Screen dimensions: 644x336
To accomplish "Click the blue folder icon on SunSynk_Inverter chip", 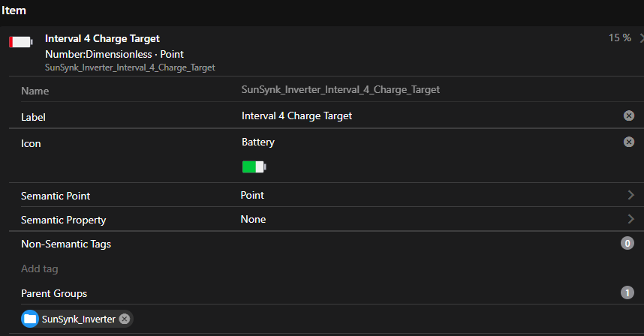I will 30,319.
